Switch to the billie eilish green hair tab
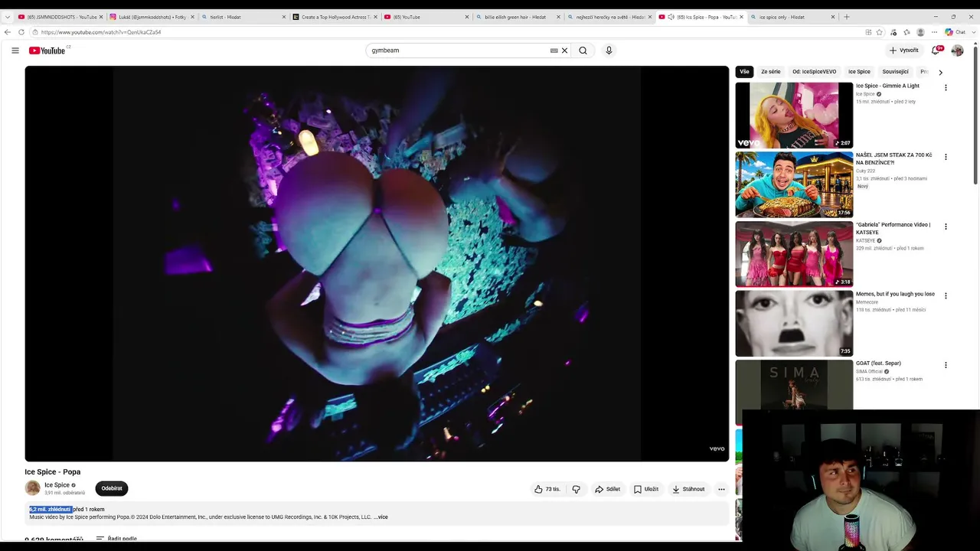Image resolution: width=980 pixels, height=551 pixels. [518, 17]
